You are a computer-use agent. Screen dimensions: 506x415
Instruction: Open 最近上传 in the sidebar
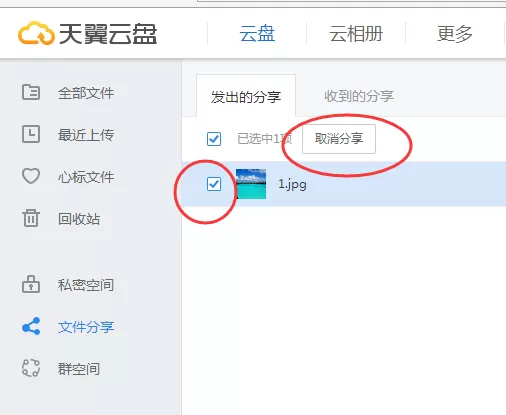[x=86, y=135]
